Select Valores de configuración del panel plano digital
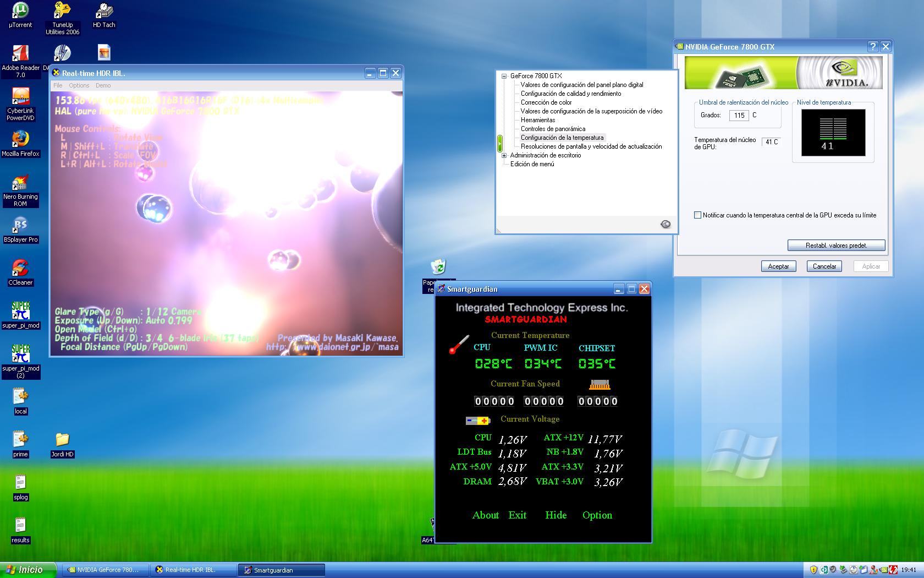The image size is (924, 578). [582, 85]
